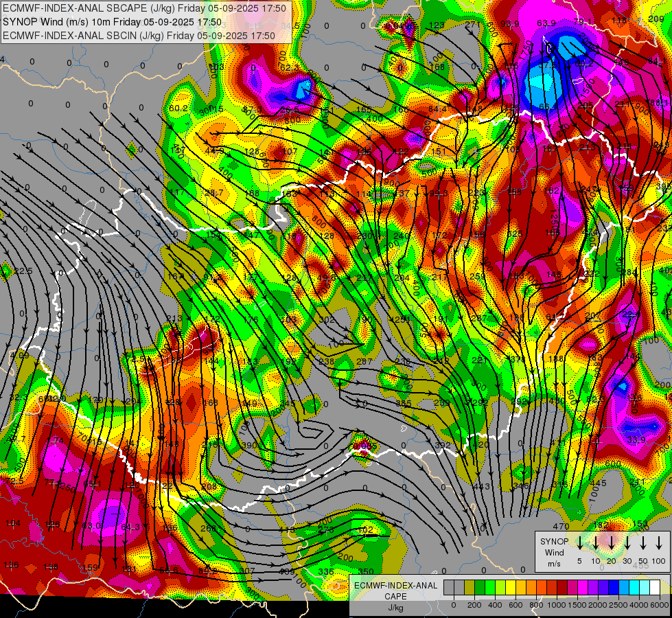Select the white swatch at CAPE scale end
The image size is (672, 618).
click(655, 587)
